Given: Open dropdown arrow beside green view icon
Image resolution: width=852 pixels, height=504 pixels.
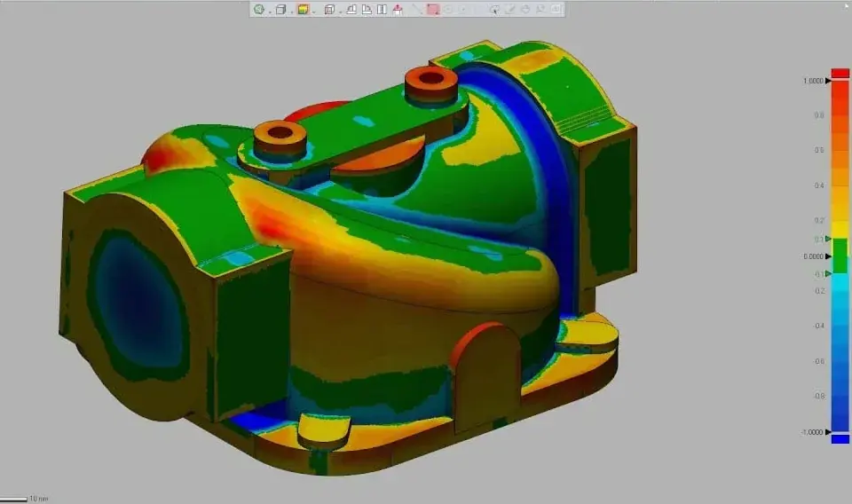Looking at the screenshot, I should (x=270, y=12).
